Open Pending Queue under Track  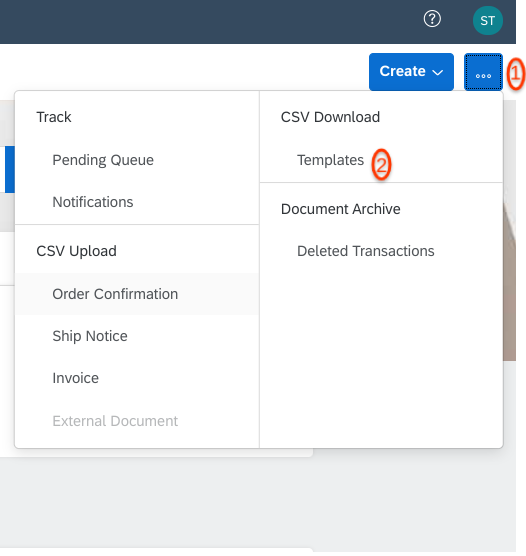coord(103,160)
